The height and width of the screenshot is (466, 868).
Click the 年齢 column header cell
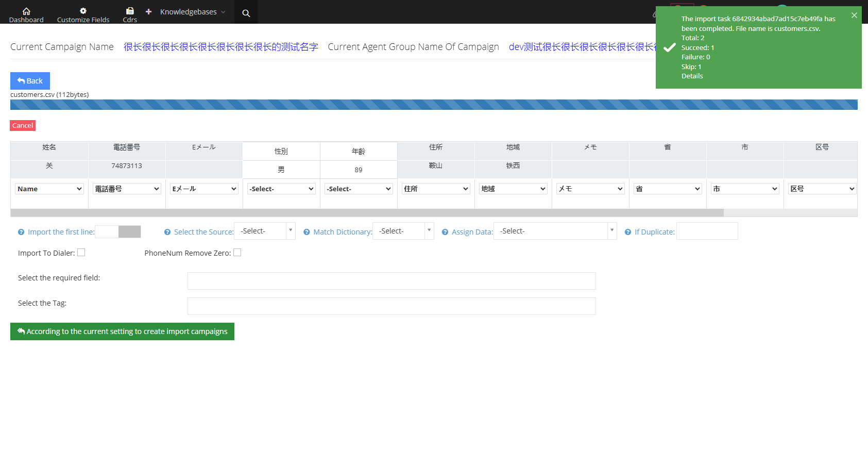click(359, 151)
